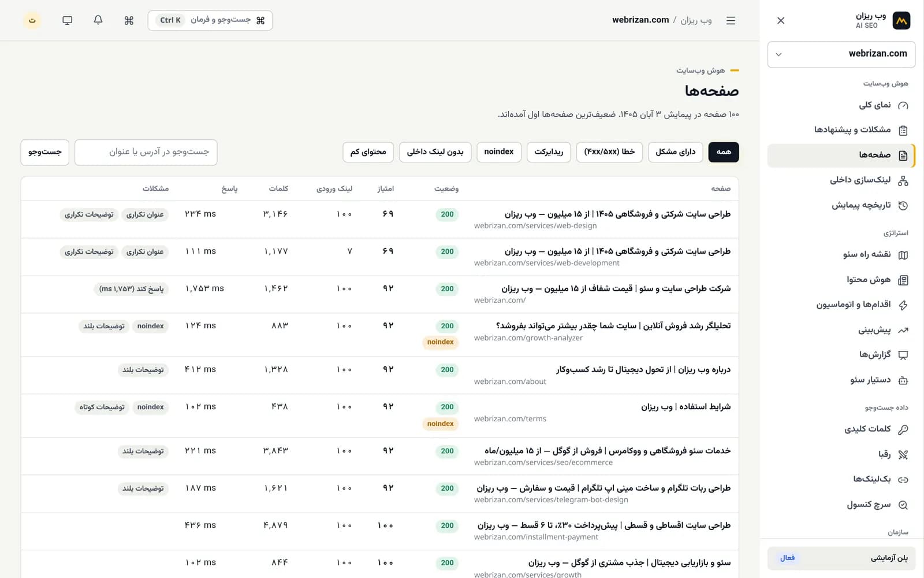924x578 pixels.
Task: Click the Webrizan logo icon
Action: point(901,20)
